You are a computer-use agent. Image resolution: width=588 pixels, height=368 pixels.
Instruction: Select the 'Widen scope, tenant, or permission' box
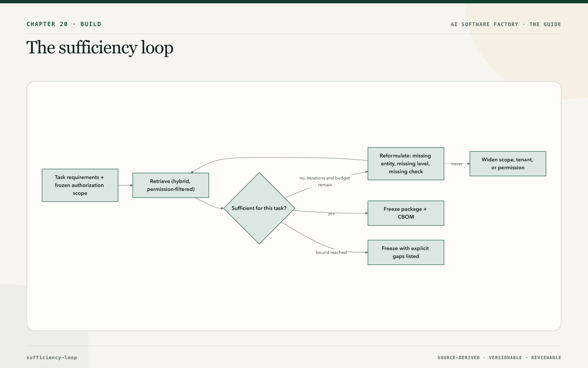point(508,164)
